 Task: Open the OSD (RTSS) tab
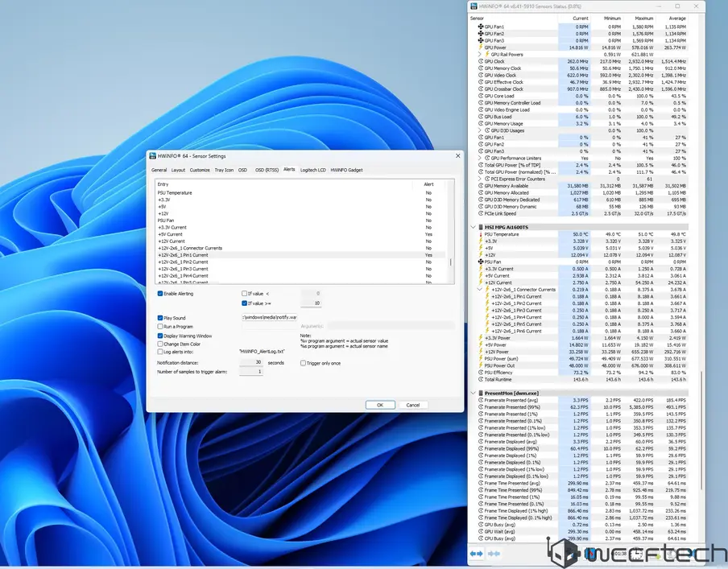tap(267, 171)
